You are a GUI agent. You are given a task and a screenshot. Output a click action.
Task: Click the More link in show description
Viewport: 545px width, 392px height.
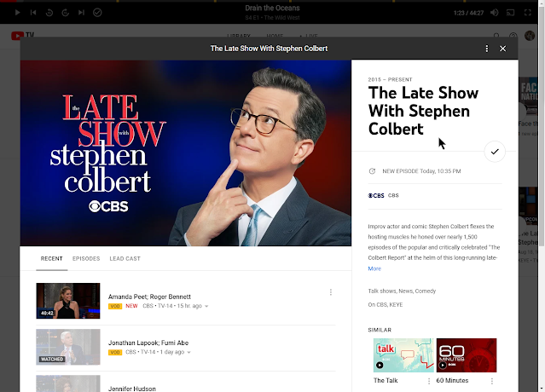click(374, 268)
